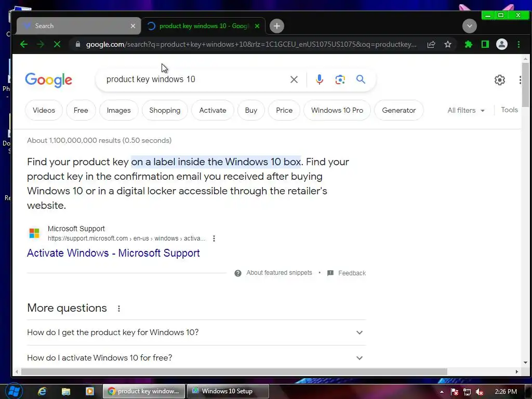Start voice search with the microphone
532x399 pixels.
click(x=320, y=79)
